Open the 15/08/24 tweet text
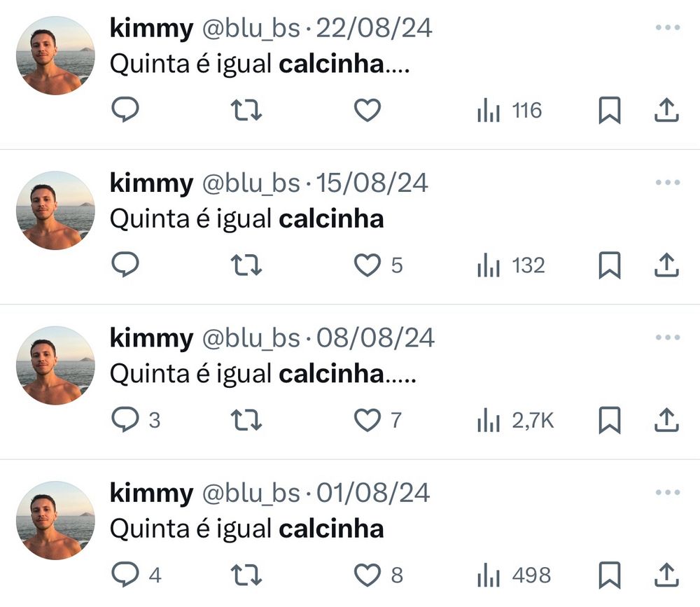Image resolution: width=700 pixels, height=607 pixels. click(x=247, y=219)
